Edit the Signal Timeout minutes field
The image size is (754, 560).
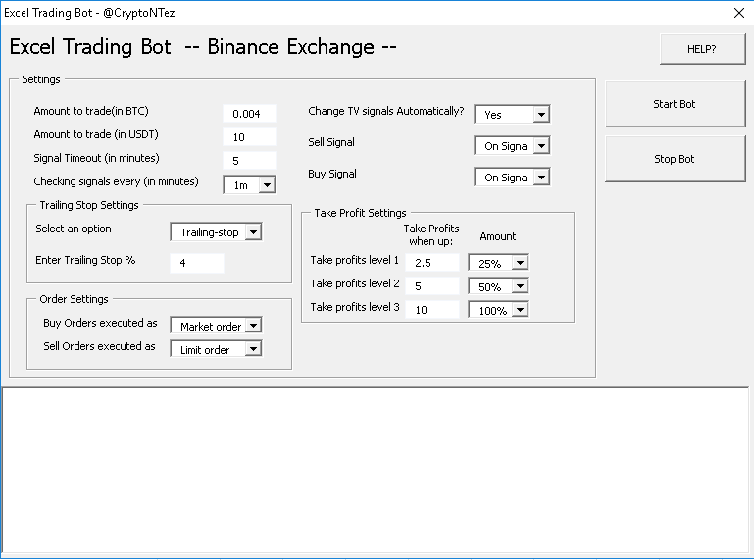point(250,161)
